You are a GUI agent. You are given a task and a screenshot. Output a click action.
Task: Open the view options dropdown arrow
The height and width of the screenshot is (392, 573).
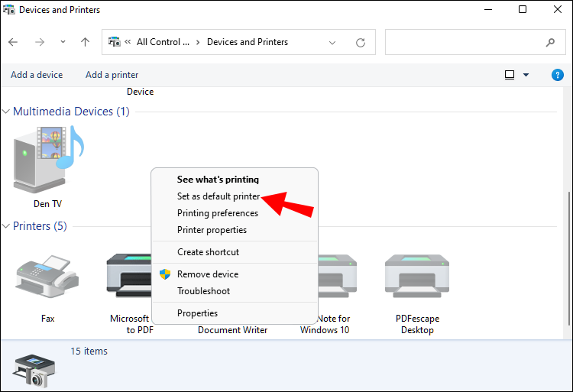pyautogui.click(x=526, y=75)
